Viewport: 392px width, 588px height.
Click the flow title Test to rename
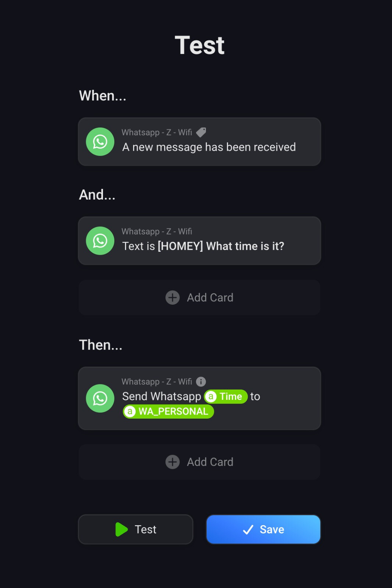[x=199, y=46]
